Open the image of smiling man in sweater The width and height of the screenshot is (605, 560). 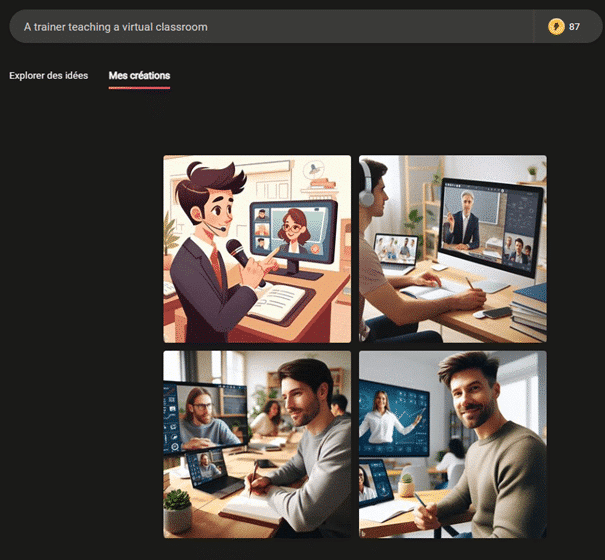(453, 444)
